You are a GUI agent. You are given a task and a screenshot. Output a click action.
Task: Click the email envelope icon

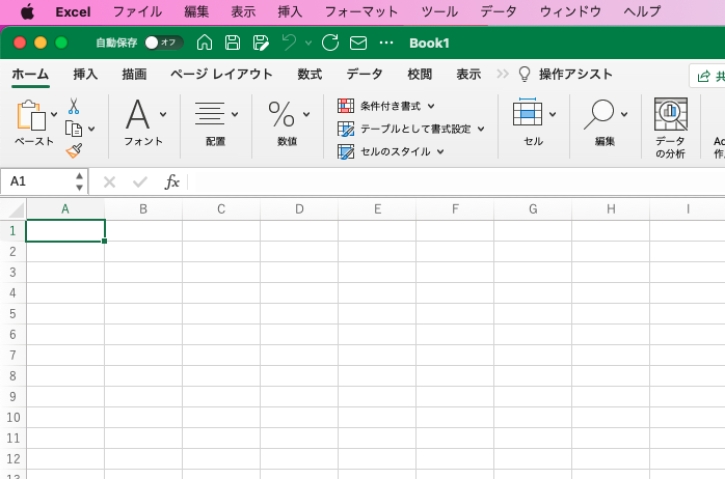[x=358, y=43]
